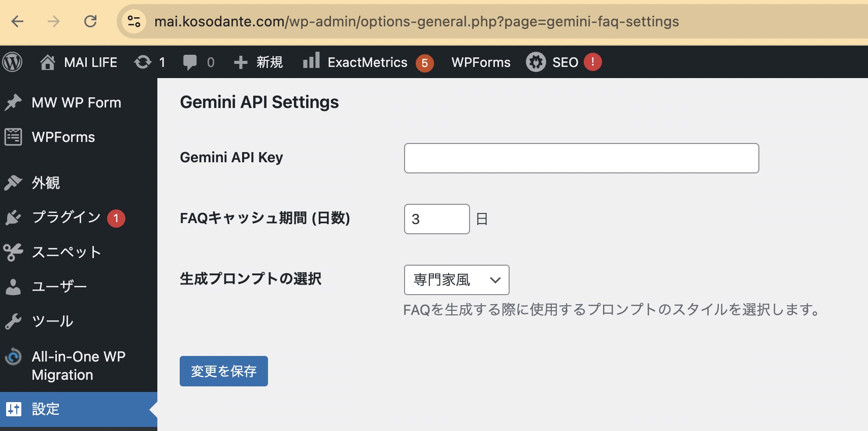
Task: Click the SEO gear icon
Action: (536, 62)
